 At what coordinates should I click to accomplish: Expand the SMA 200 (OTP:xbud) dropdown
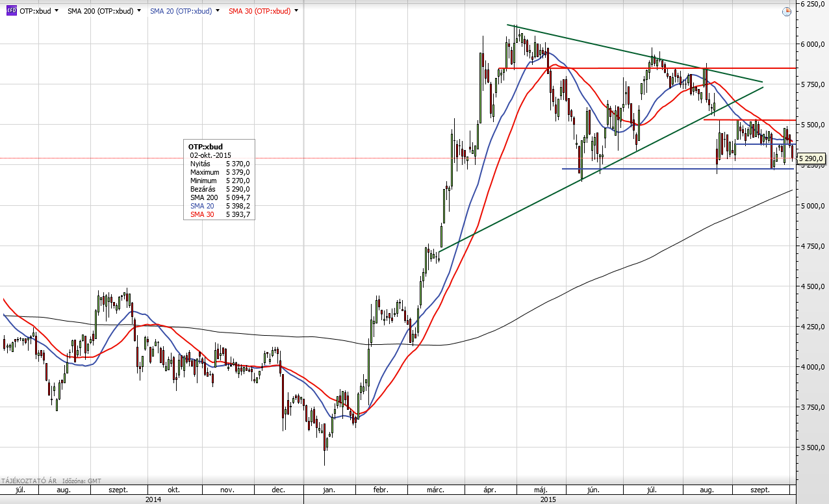(x=139, y=11)
